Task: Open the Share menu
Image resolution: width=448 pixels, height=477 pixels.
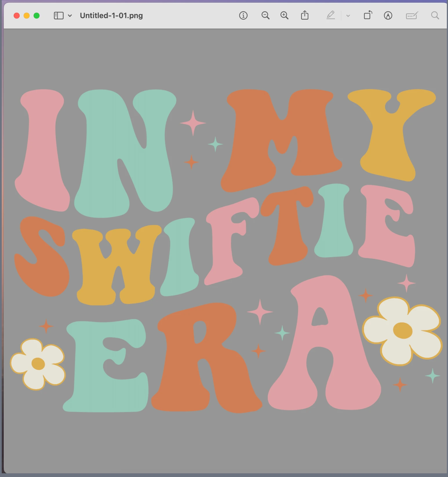Action: pos(305,15)
